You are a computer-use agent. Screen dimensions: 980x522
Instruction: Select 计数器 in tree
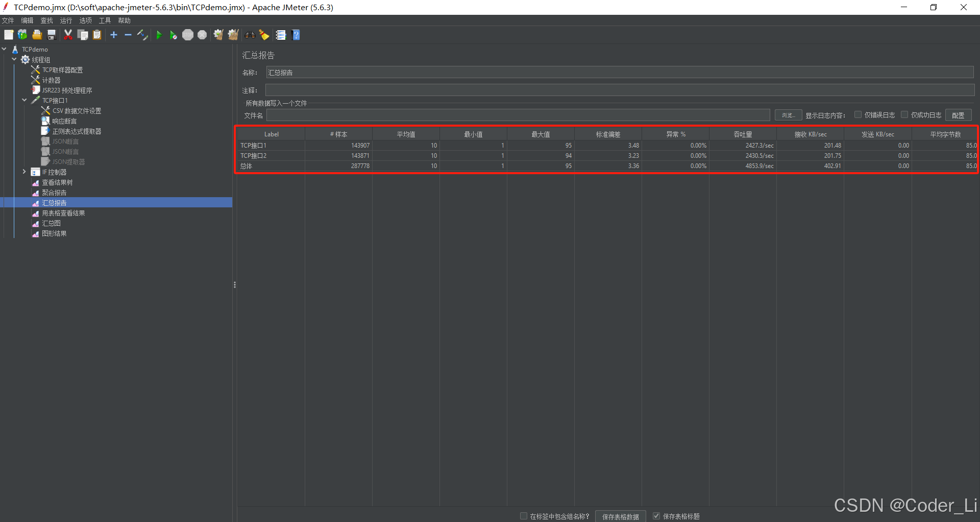51,80
